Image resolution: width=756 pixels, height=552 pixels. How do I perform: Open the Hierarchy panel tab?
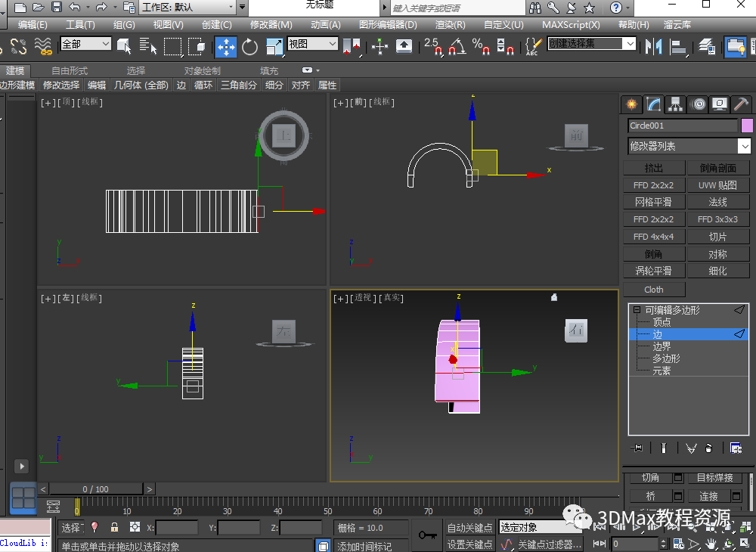676,104
